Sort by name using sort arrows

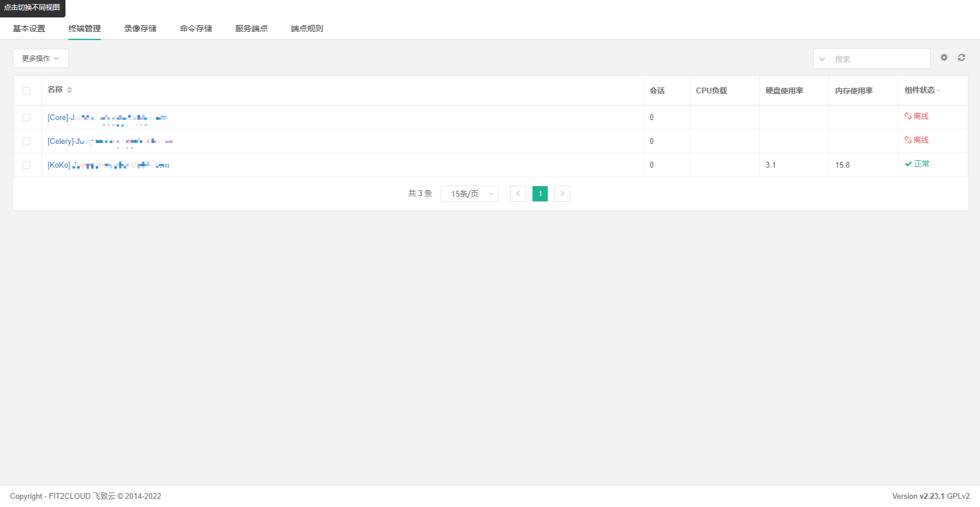tap(70, 90)
